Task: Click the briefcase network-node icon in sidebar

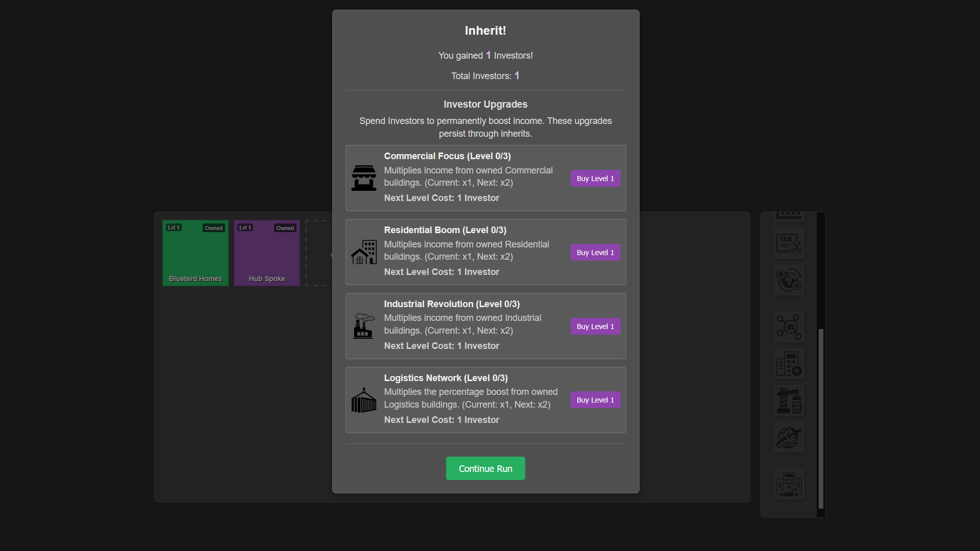Action: [x=789, y=327]
